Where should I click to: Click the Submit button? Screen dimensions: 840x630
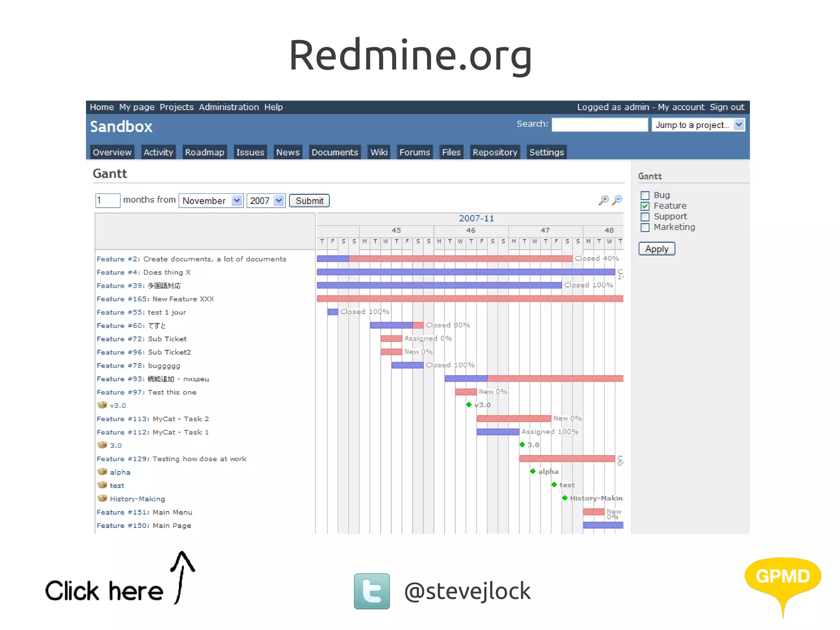309,201
